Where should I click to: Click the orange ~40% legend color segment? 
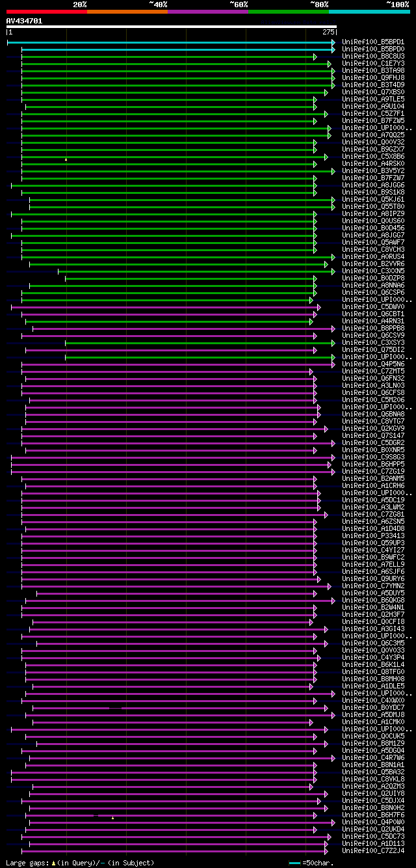click(x=127, y=11)
